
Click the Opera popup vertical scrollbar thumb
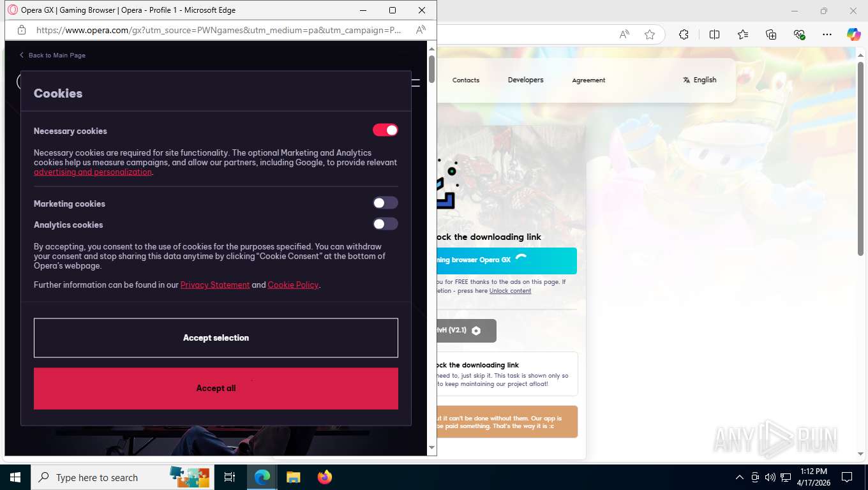[432, 69]
